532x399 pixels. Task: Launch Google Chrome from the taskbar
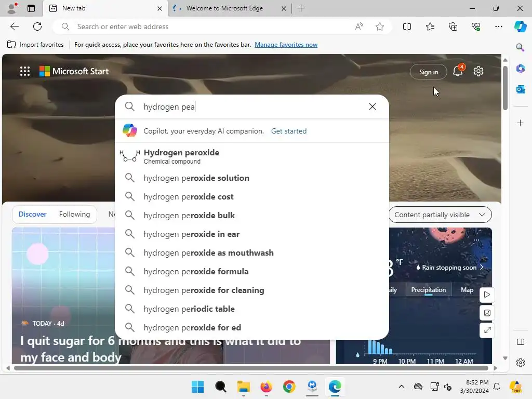(289, 387)
